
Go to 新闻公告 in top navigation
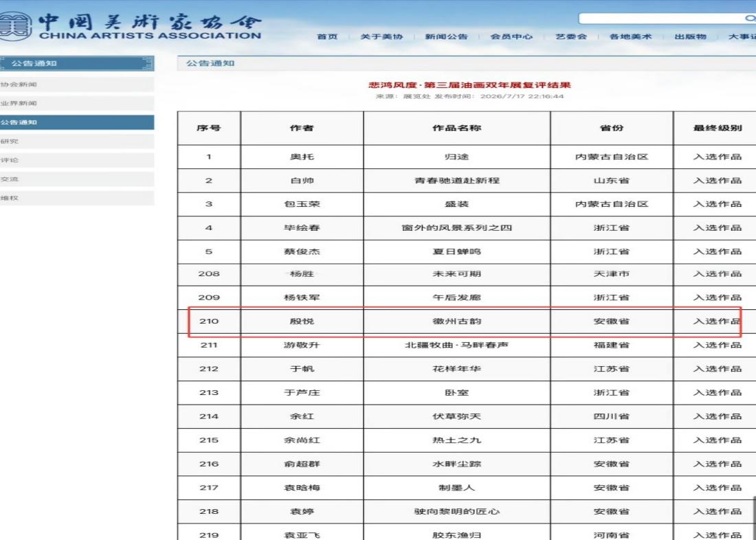[x=446, y=36]
